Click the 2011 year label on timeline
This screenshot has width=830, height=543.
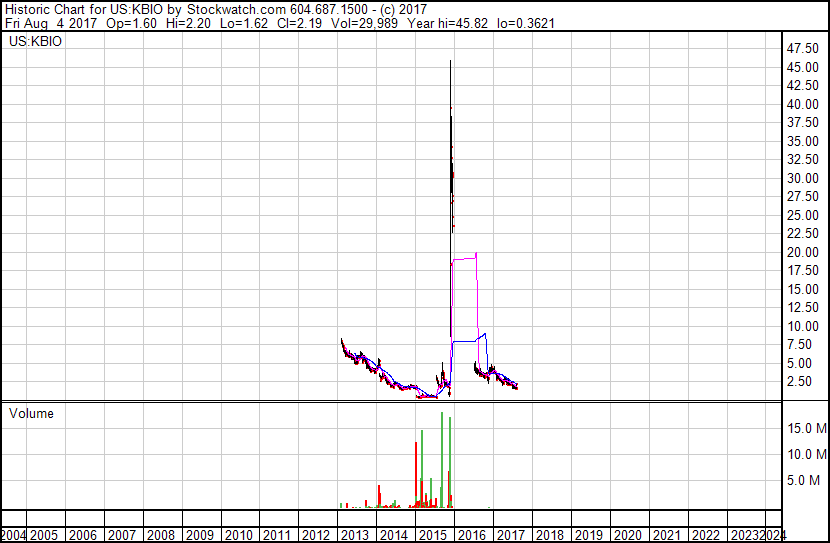pos(277,535)
